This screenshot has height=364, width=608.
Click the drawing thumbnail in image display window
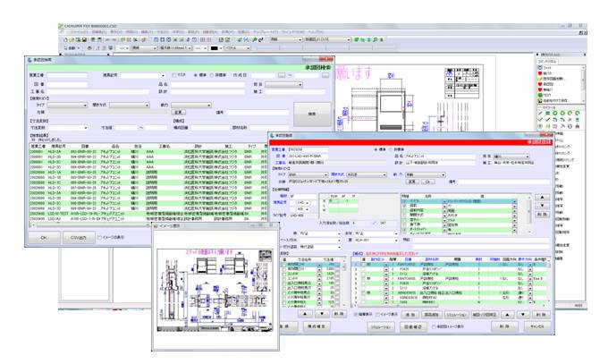[x=215, y=291]
